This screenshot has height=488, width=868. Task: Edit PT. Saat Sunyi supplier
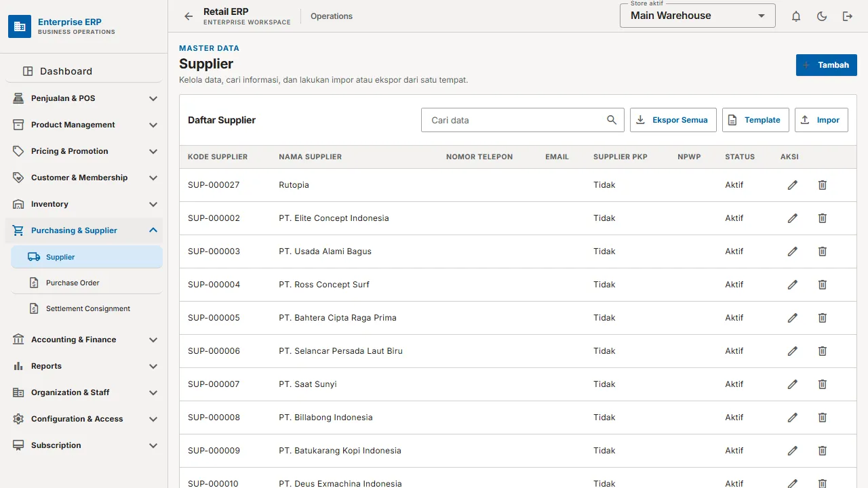click(x=793, y=384)
